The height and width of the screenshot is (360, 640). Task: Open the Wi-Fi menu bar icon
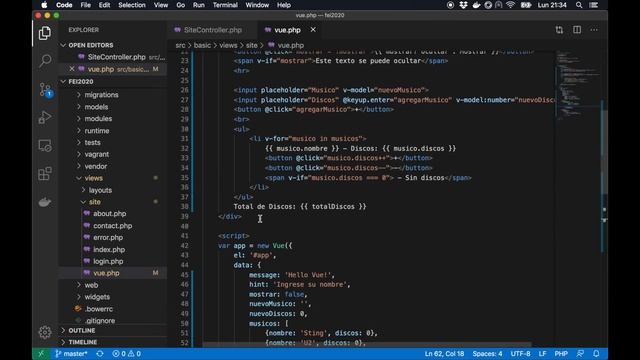click(x=510, y=5)
